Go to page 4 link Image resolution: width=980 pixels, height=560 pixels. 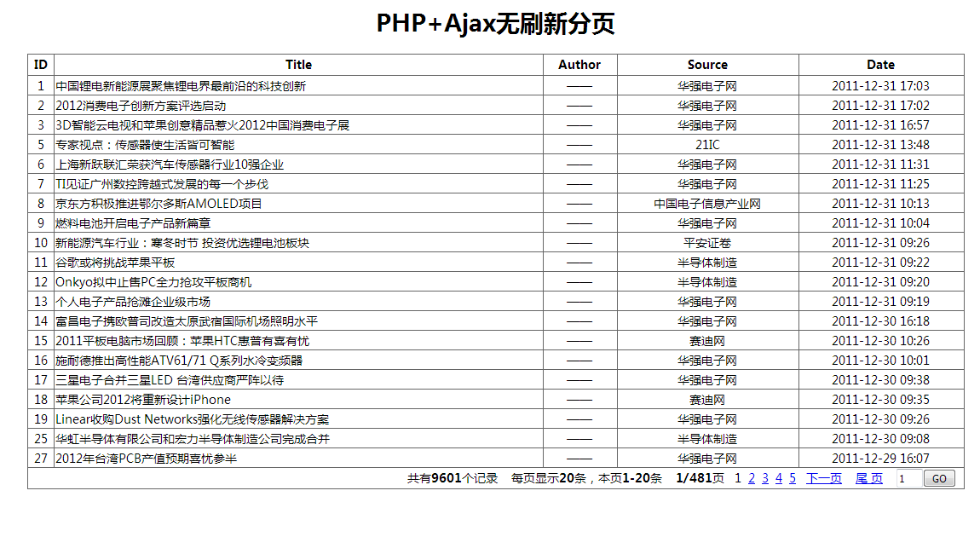pyautogui.click(x=779, y=478)
